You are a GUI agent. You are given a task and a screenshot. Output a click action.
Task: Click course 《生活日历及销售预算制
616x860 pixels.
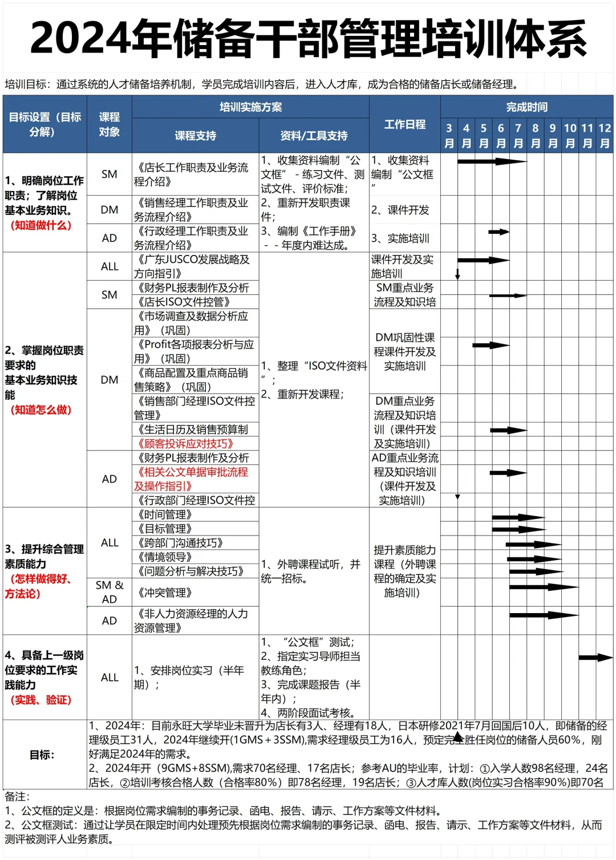196,429
